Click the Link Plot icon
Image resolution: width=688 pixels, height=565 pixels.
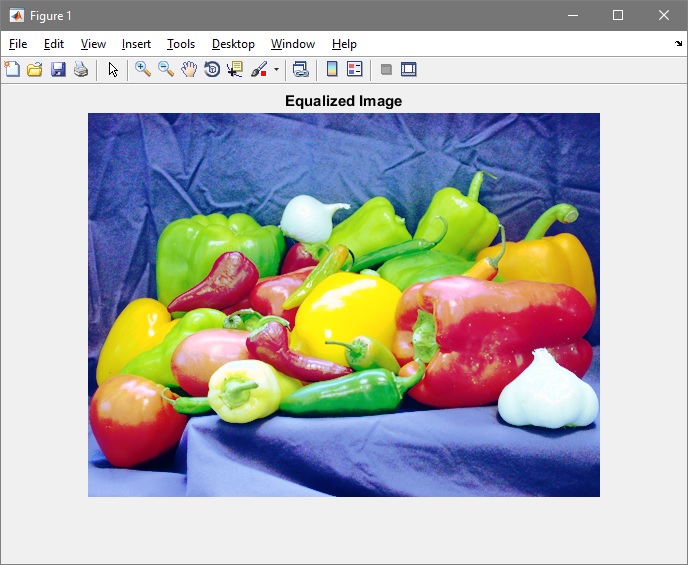point(300,69)
